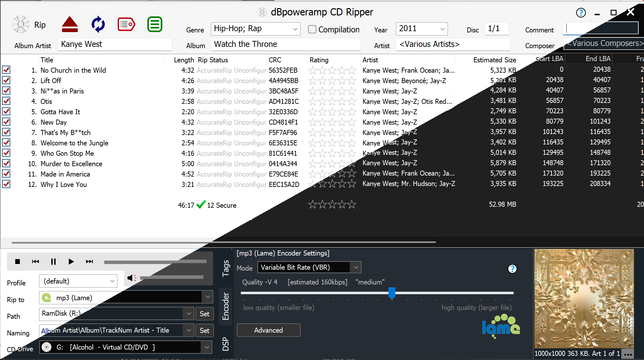
Task: Open the help question mark in title bar
Action: (x=581, y=13)
